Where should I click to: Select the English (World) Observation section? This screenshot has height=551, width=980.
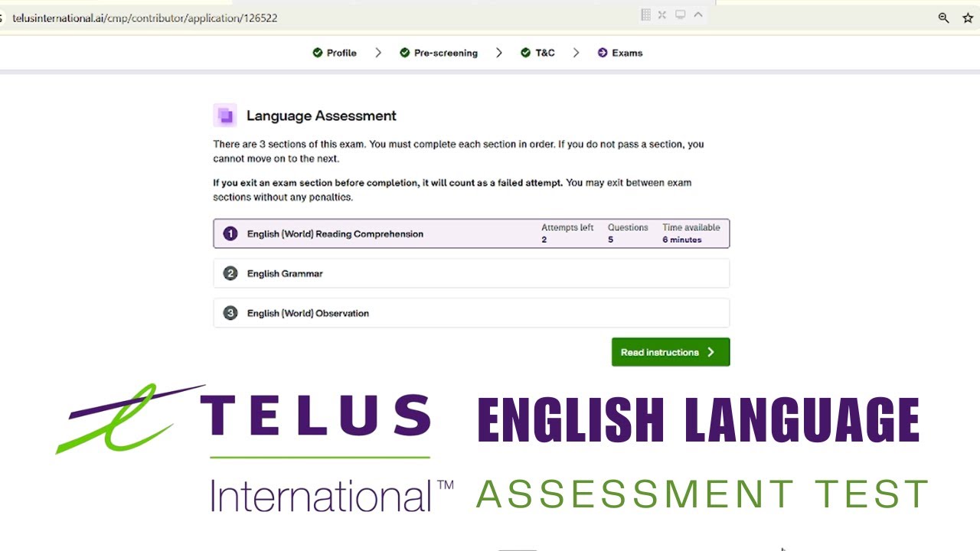pyautogui.click(x=472, y=313)
